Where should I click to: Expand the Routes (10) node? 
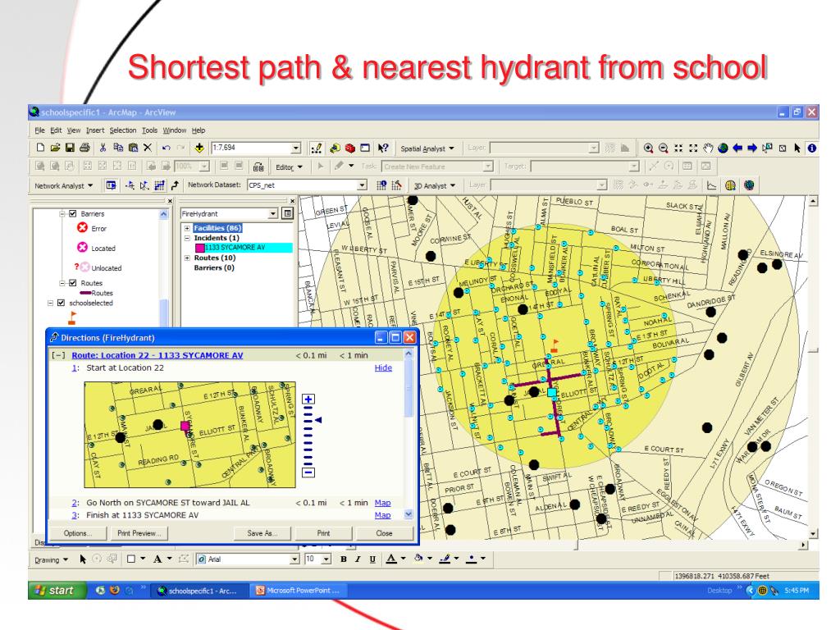click(188, 258)
